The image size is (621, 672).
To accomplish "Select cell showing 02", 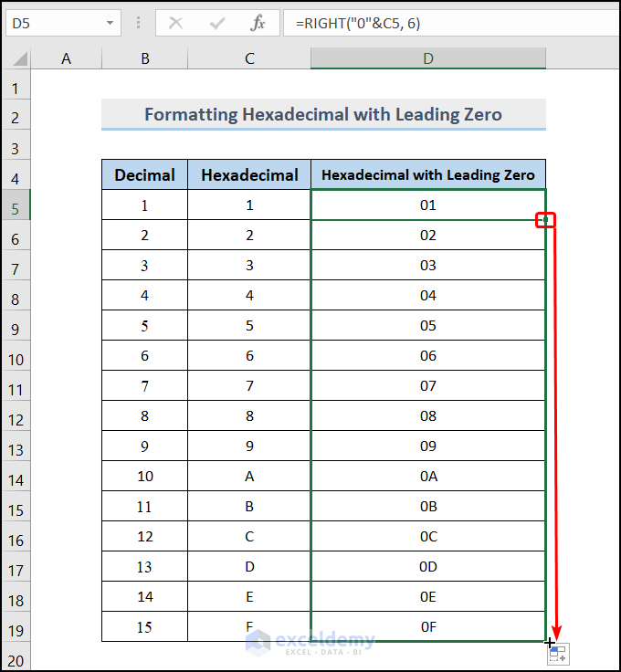I will click(428, 235).
